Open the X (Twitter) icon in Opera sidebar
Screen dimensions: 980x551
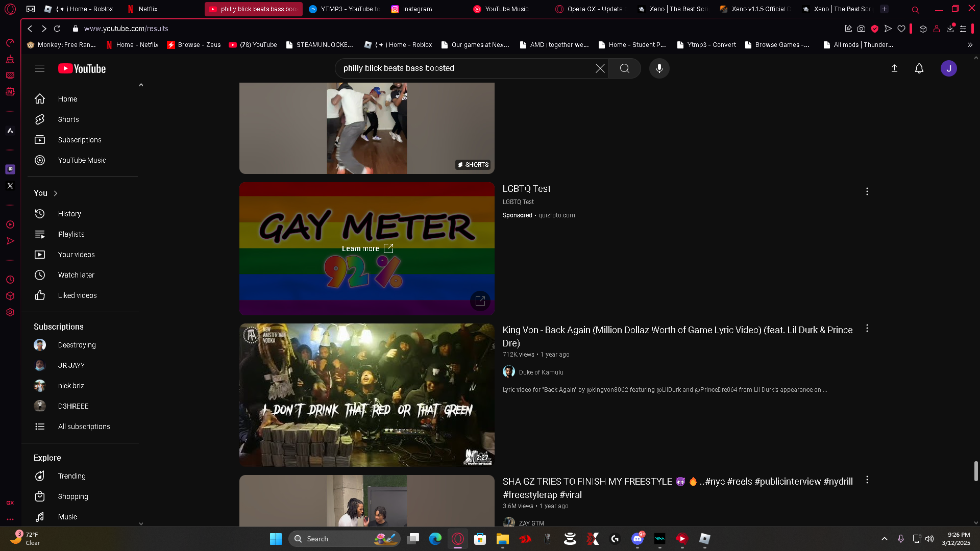click(x=10, y=186)
